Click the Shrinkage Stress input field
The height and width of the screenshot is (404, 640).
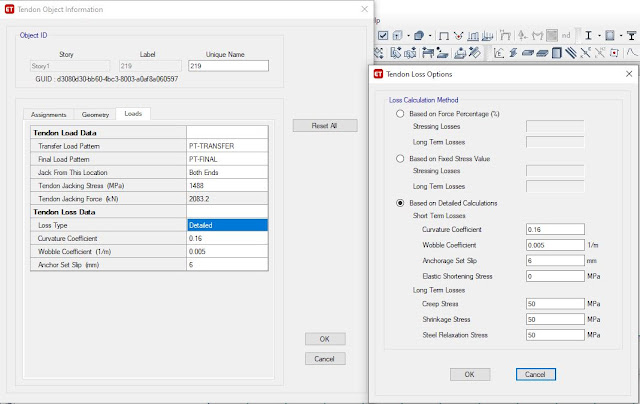(555, 319)
